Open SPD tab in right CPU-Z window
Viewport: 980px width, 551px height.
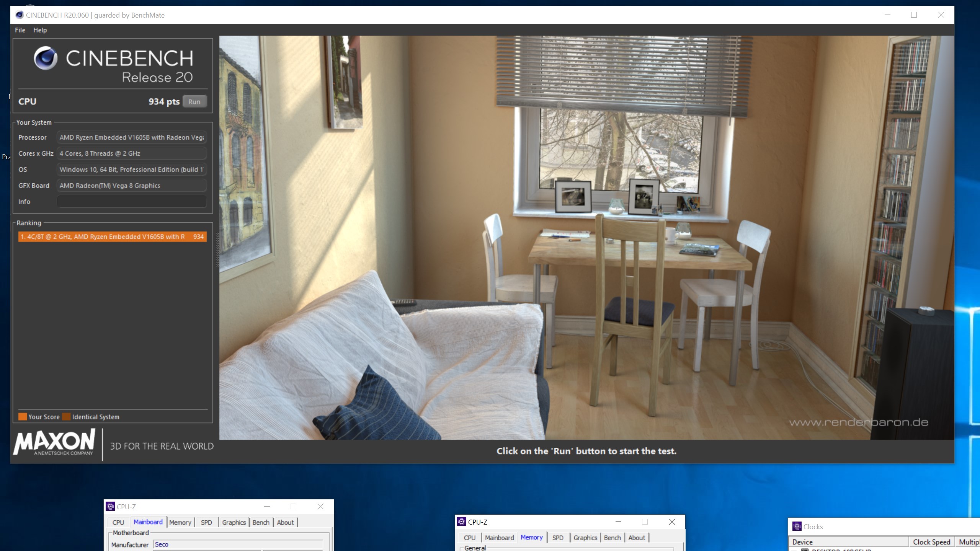pyautogui.click(x=558, y=538)
